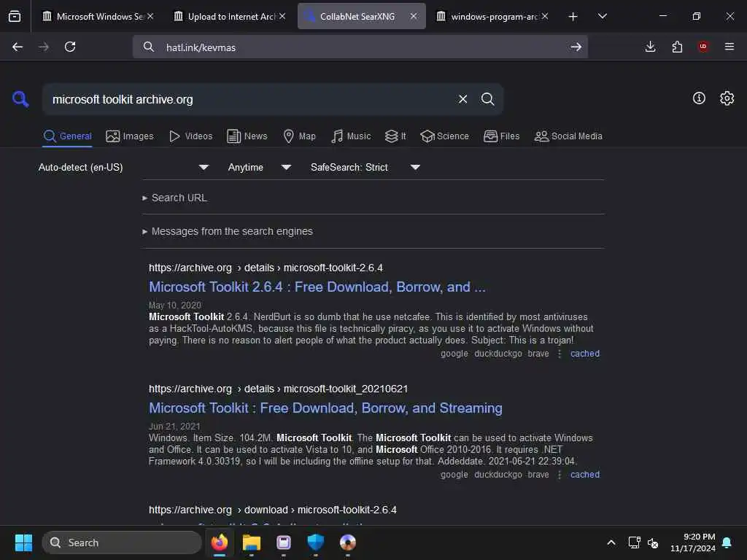Open the purple app icon in taskbar
The height and width of the screenshot is (560, 747).
pos(284,542)
